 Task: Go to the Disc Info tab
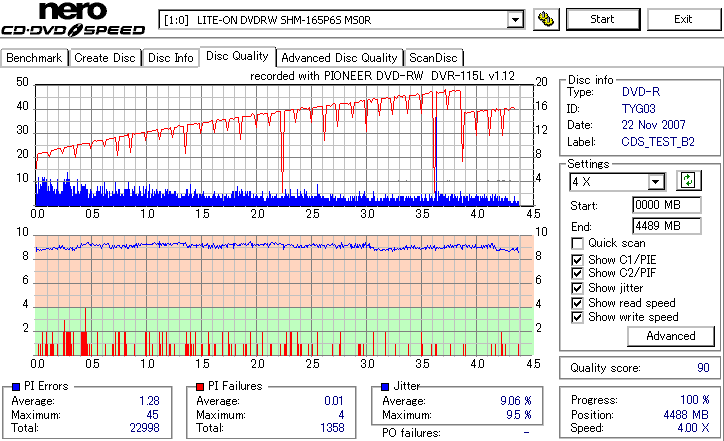[x=170, y=58]
